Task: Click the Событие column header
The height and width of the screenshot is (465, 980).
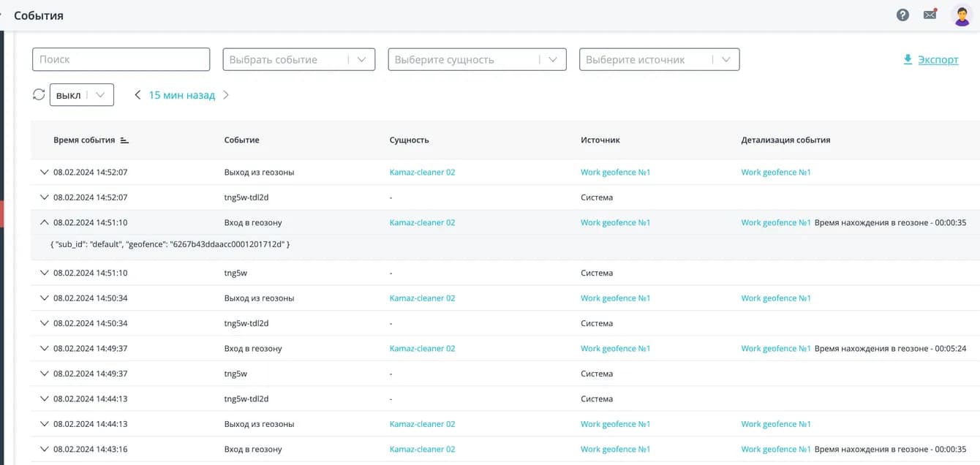Action: [241, 140]
